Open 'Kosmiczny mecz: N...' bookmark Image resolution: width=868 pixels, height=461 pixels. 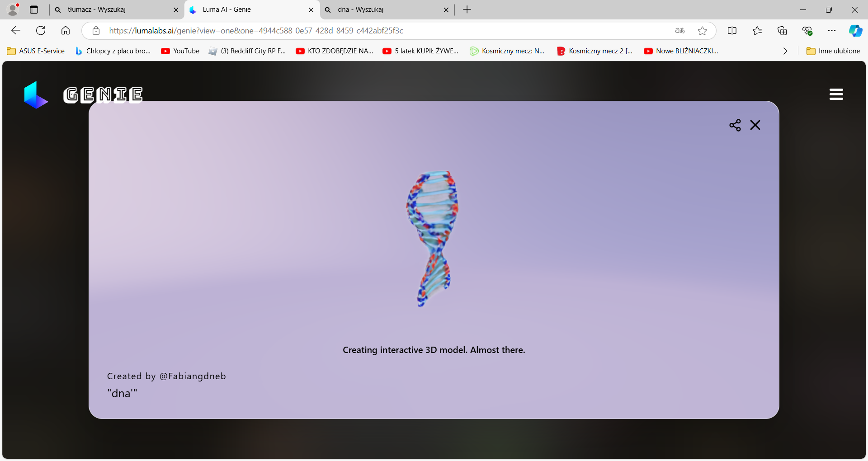pos(507,51)
